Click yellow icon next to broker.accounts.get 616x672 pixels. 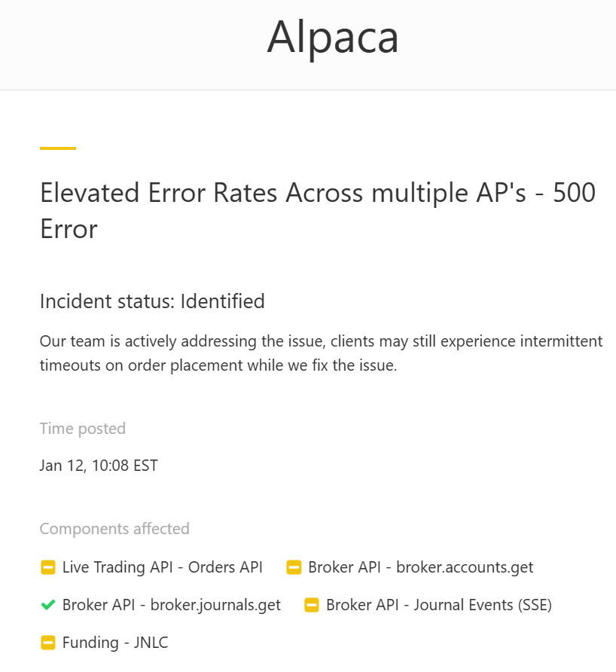pyautogui.click(x=294, y=567)
